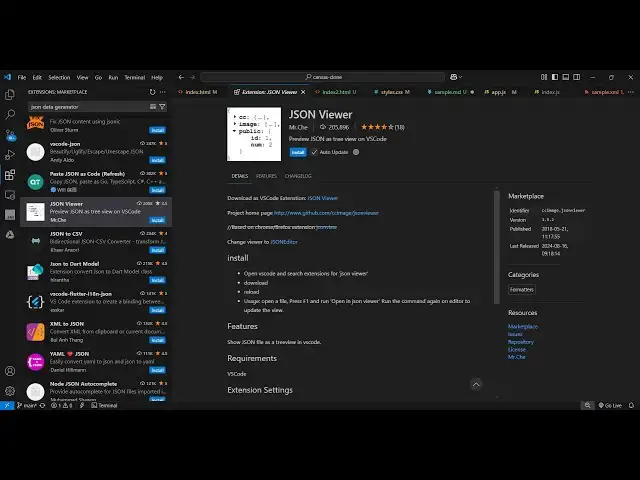Open Remote Explorer in activity bar
Viewport: 640px width, 480px height.
10,195
